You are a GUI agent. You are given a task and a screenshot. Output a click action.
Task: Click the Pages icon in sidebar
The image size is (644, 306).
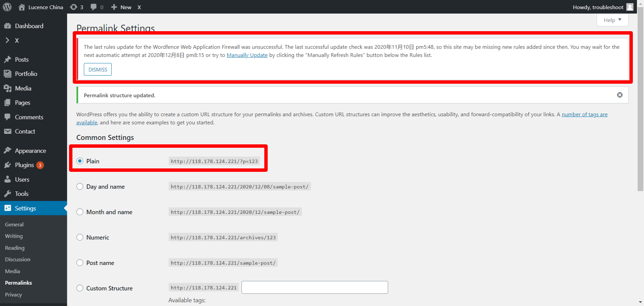7,103
